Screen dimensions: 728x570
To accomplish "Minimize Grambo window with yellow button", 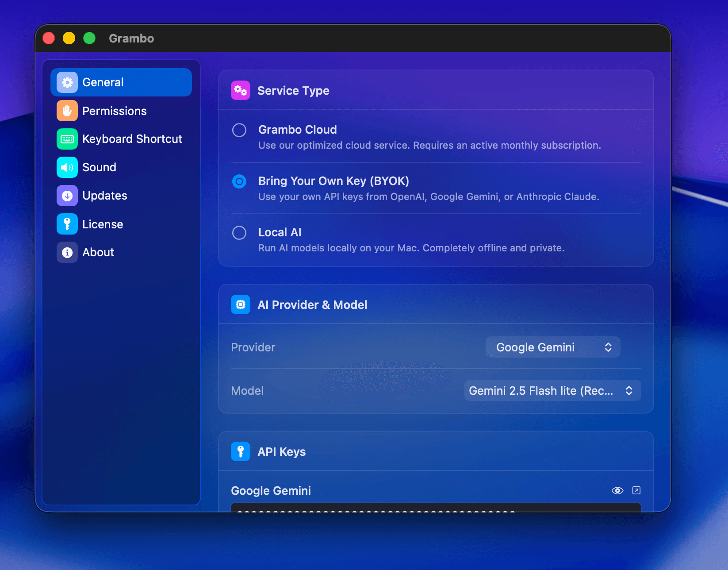I will (x=69, y=38).
